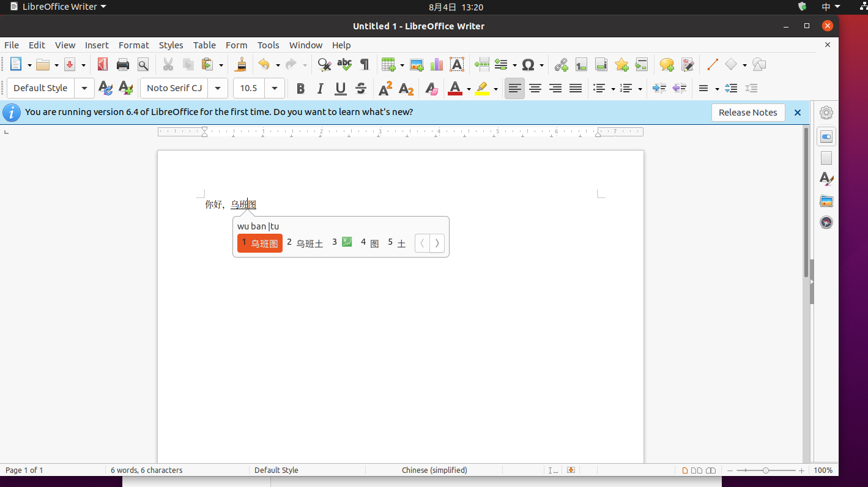The image size is (868, 487).
Task: Insert an image using the toolbar icon
Action: tap(417, 64)
